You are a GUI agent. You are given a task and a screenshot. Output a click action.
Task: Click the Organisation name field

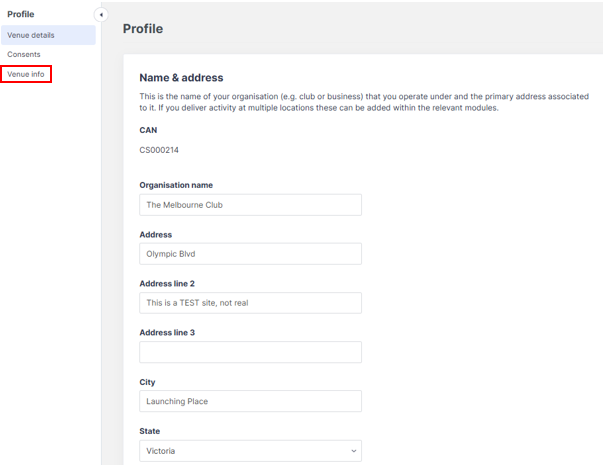[x=250, y=205]
